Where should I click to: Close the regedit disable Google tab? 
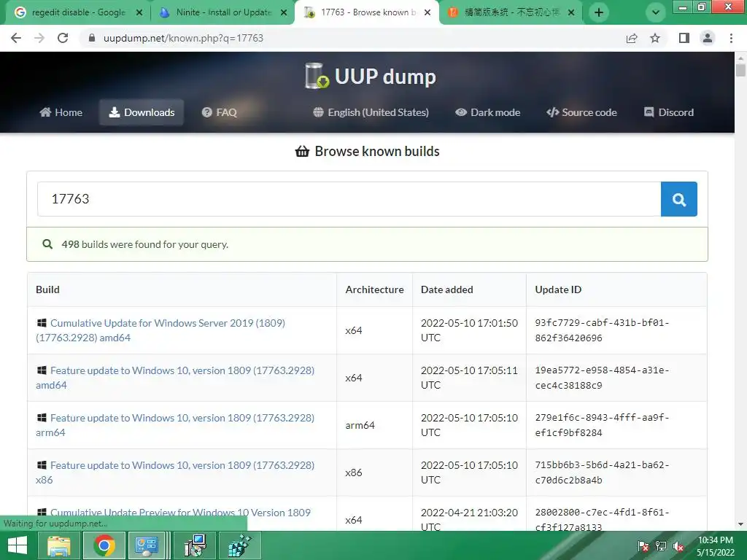[139, 12]
